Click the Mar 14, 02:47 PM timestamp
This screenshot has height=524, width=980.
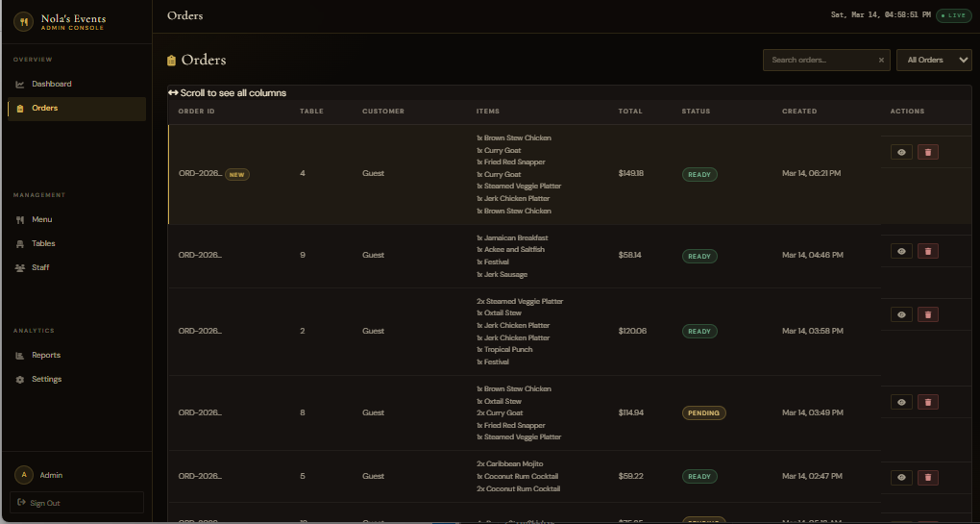pos(812,476)
